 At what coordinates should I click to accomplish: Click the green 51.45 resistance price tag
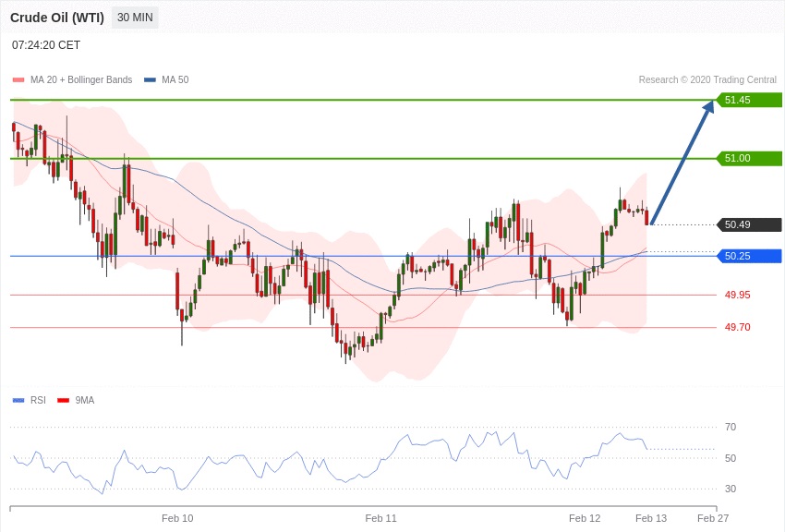click(749, 100)
